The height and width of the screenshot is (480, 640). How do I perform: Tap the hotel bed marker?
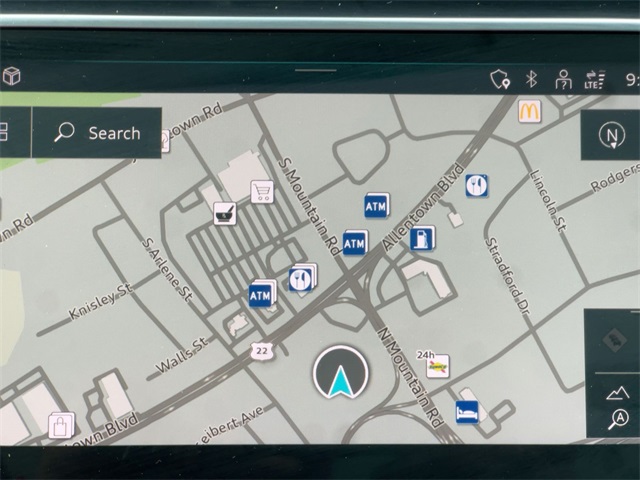(467, 411)
